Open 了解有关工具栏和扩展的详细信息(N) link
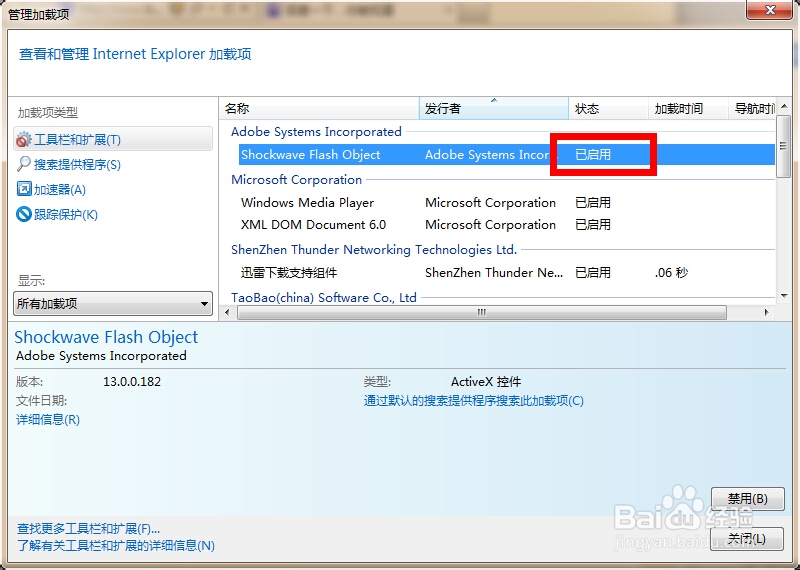 point(116,546)
